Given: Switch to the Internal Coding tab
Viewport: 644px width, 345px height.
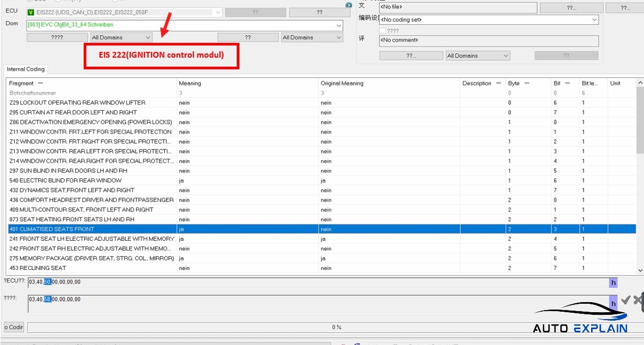Looking at the screenshot, I should tap(25, 69).
